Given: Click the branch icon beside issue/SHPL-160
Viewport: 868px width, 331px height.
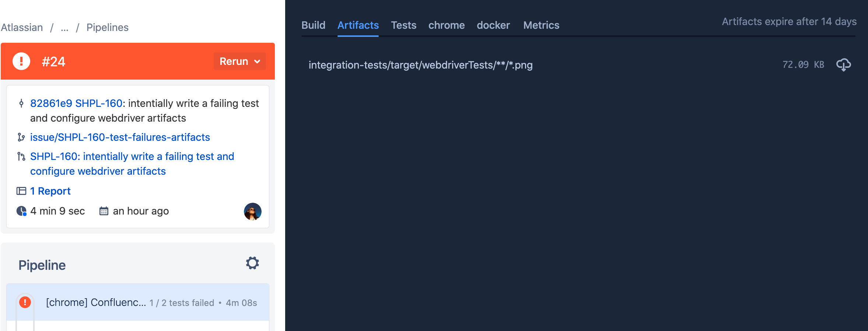Looking at the screenshot, I should click(21, 137).
